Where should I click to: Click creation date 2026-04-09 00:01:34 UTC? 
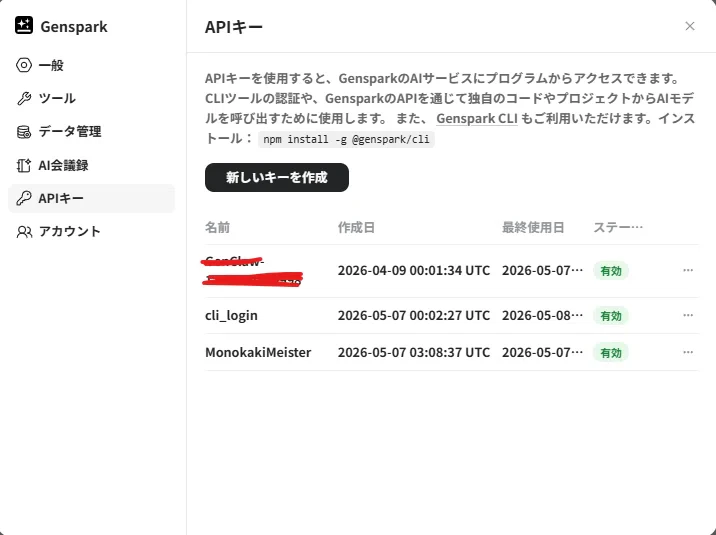click(414, 270)
